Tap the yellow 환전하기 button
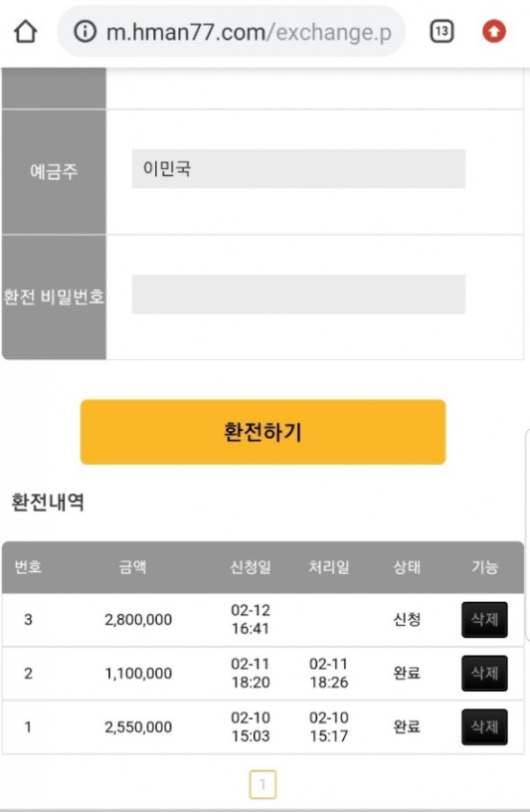This screenshot has width=530, height=812. [263, 432]
